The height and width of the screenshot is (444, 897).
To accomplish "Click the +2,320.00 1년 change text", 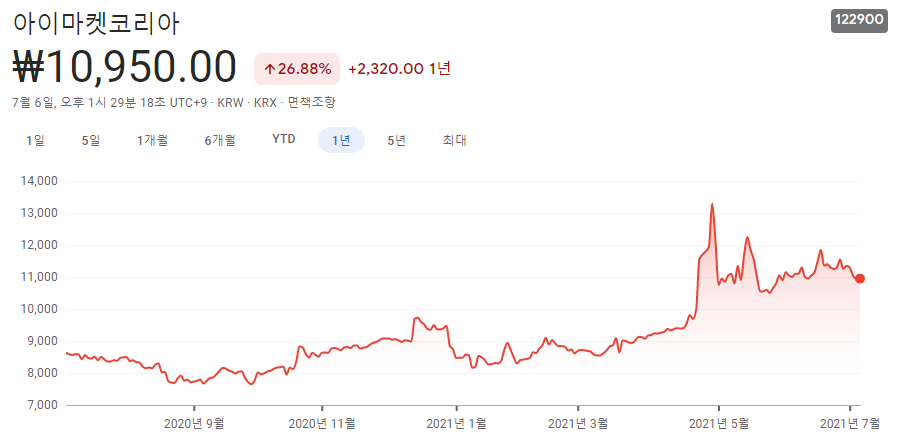I will coord(399,69).
